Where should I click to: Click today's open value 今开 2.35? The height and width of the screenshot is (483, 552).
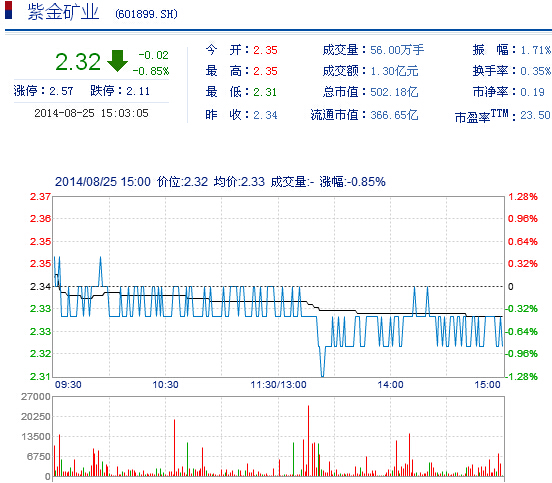tap(242, 50)
